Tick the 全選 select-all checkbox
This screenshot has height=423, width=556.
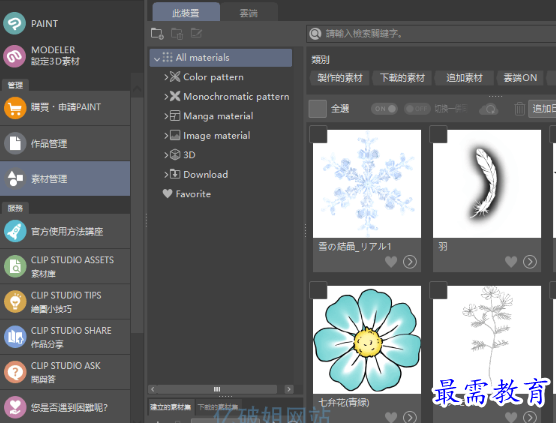(x=318, y=108)
